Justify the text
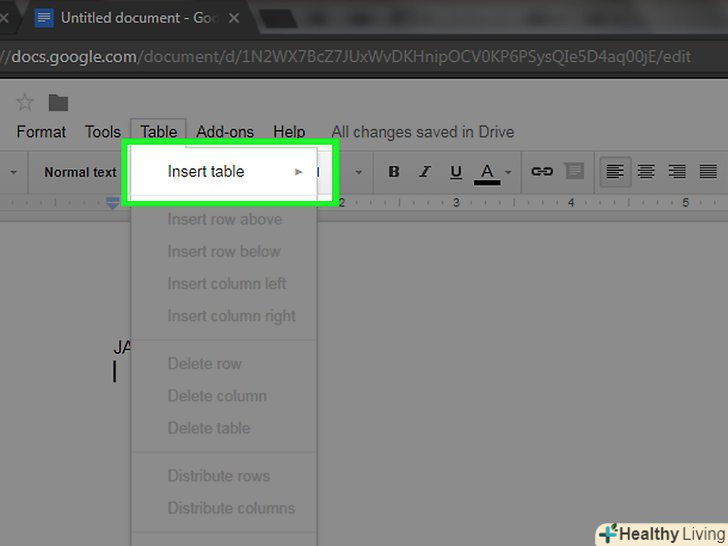The image size is (728, 546). coord(708,172)
